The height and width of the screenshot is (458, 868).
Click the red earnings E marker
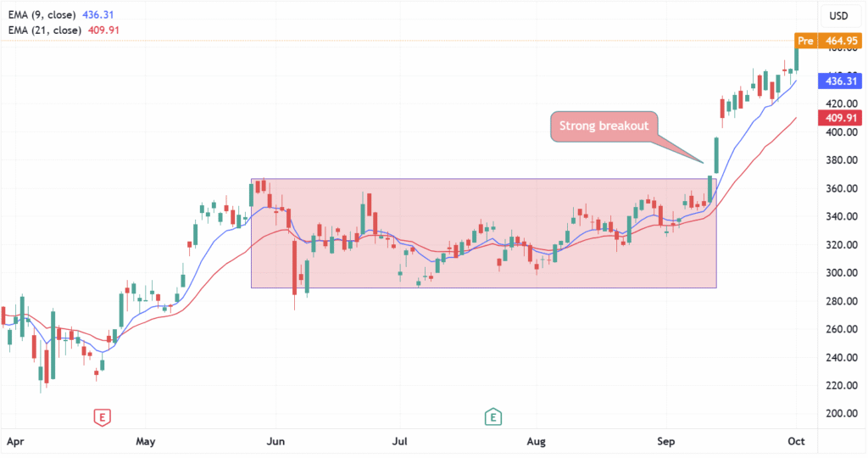coord(102,416)
